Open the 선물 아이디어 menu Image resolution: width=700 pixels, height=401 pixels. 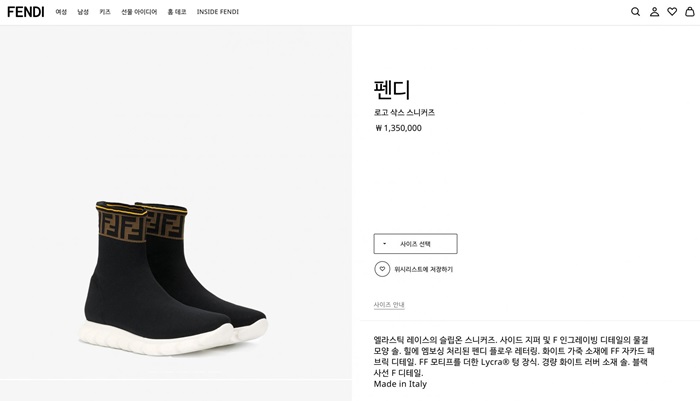139,12
